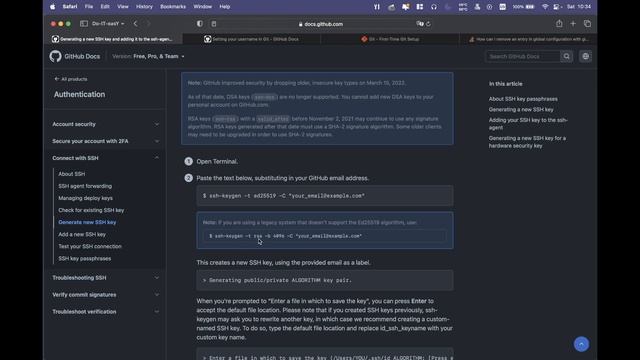Open SSH agent forwarding page
The image size is (640, 360).
pos(85,186)
